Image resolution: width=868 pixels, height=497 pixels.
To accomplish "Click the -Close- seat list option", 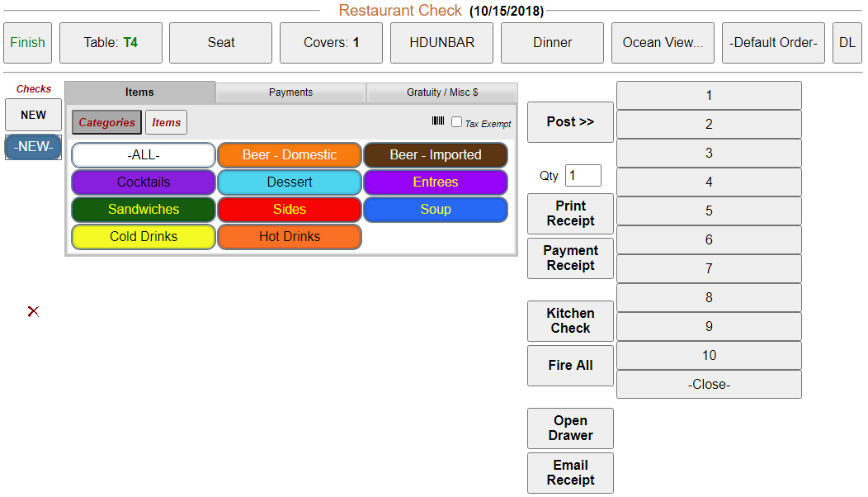I will tap(709, 385).
